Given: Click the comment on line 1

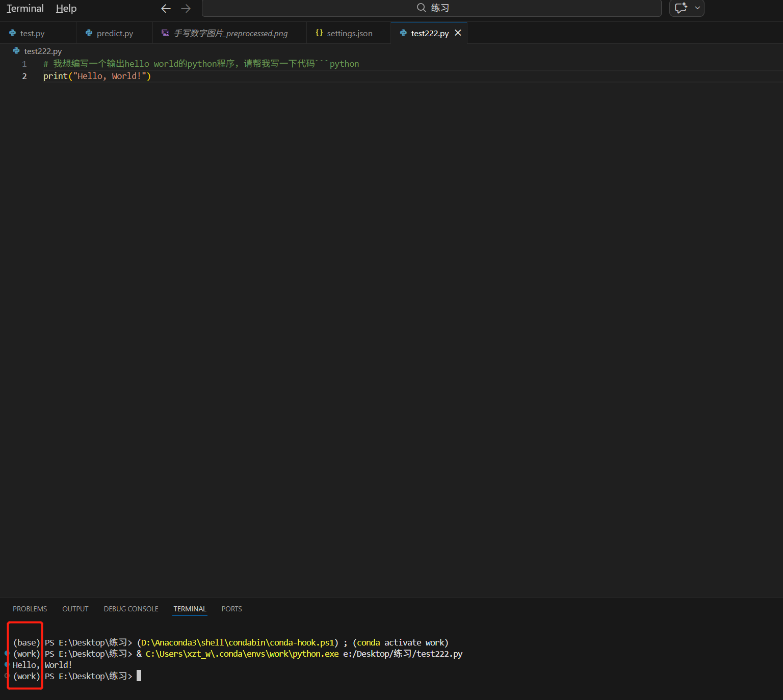Looking at the screenshot, I should click(201, 64).
